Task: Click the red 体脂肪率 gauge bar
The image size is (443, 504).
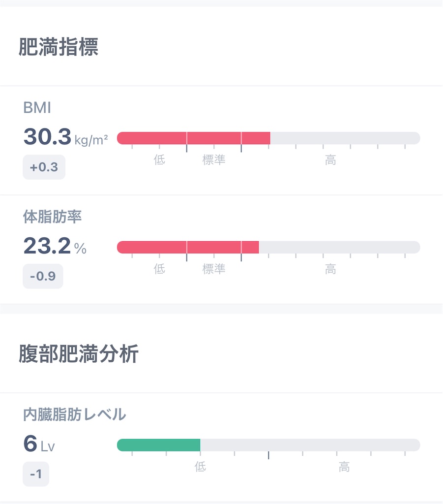Action: (x=268, y=247)
